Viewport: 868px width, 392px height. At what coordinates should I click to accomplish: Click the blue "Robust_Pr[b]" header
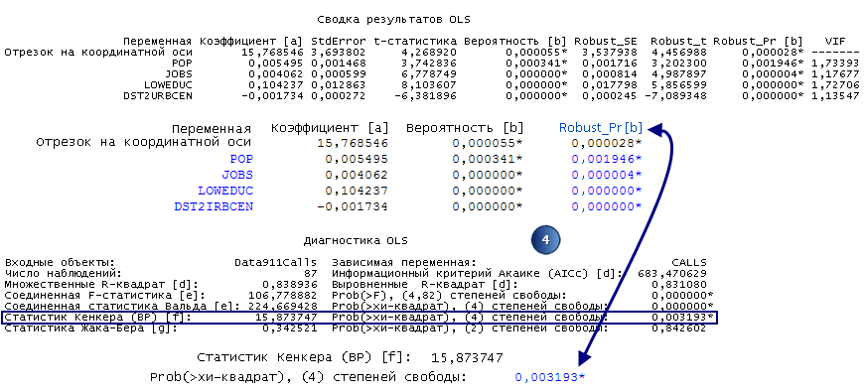(601, 128)
